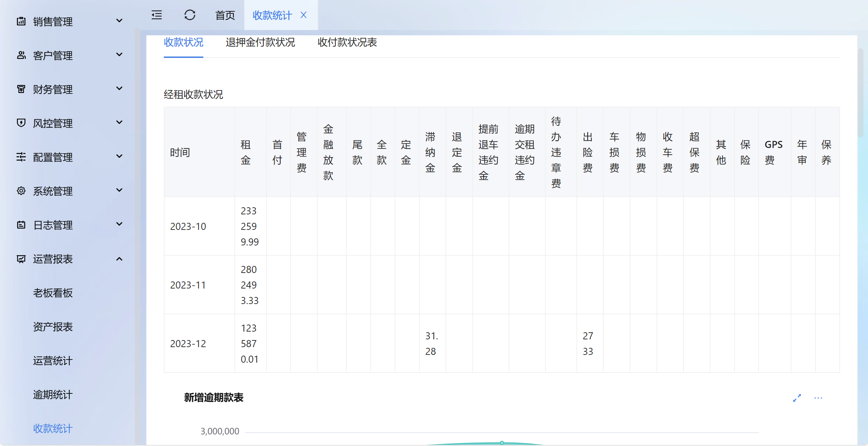
Task: Click the page vertical scrollbar
Action: 860,94
